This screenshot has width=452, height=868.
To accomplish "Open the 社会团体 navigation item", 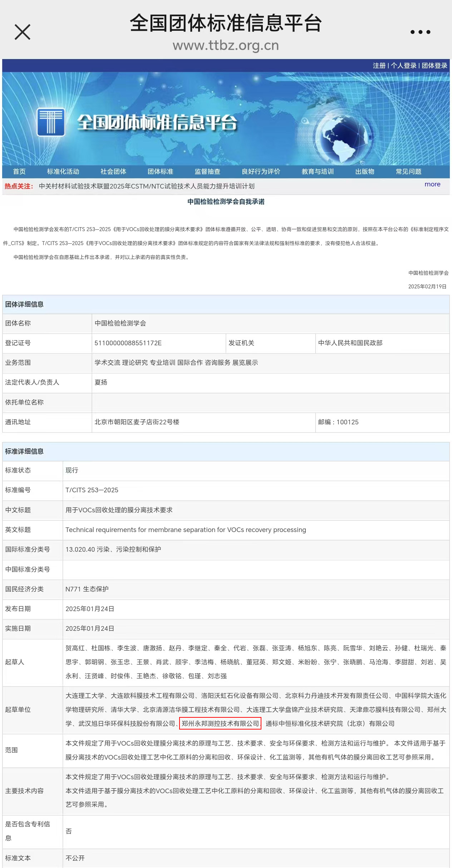I will 113,171.
